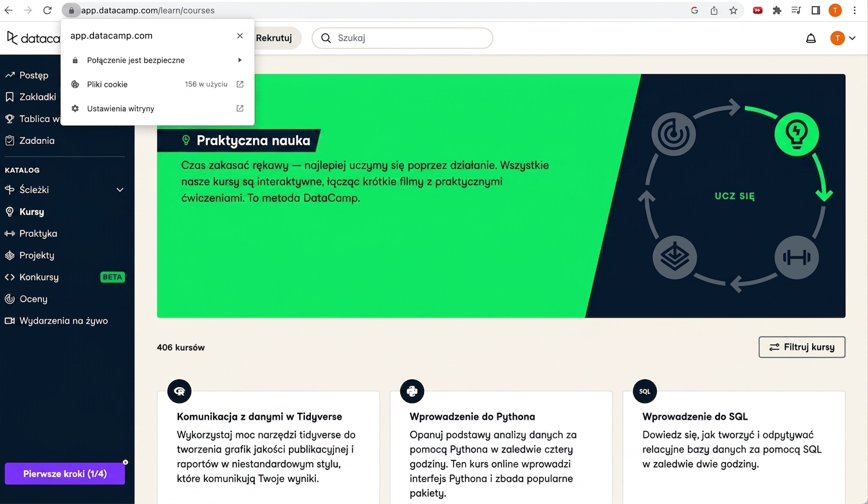Open Wydarzenia na żywo in the sidebar
The height and width of the screenshot is (504, 868).
(63, 321)
